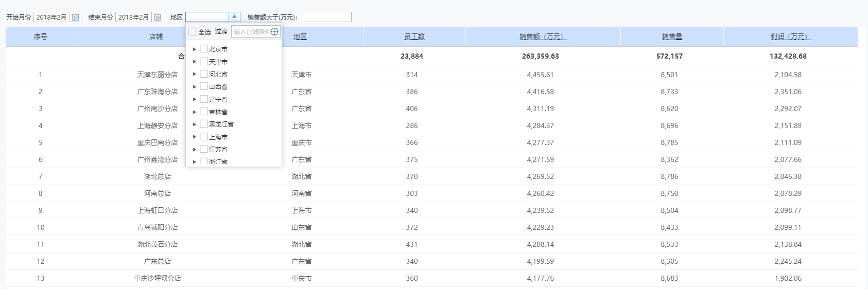Image resolution: width=868 pixels, height=289 pixels.
Task: Select the 广州南沙分店 store cell
Action: [x=158, y=109]
